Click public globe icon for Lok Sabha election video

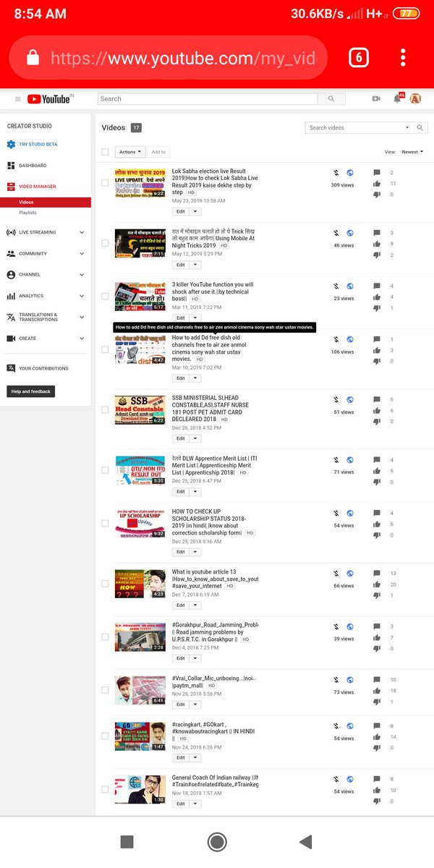[350, 173]
